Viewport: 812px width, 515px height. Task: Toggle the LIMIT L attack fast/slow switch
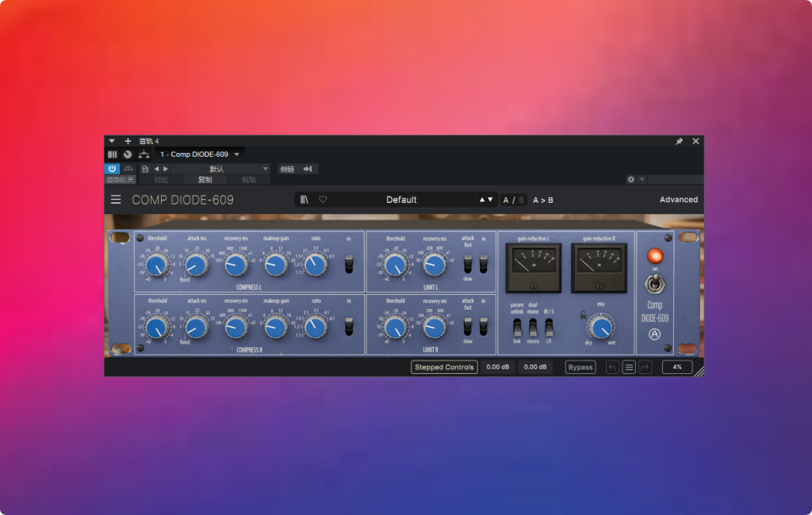click(x=468, y=264)
